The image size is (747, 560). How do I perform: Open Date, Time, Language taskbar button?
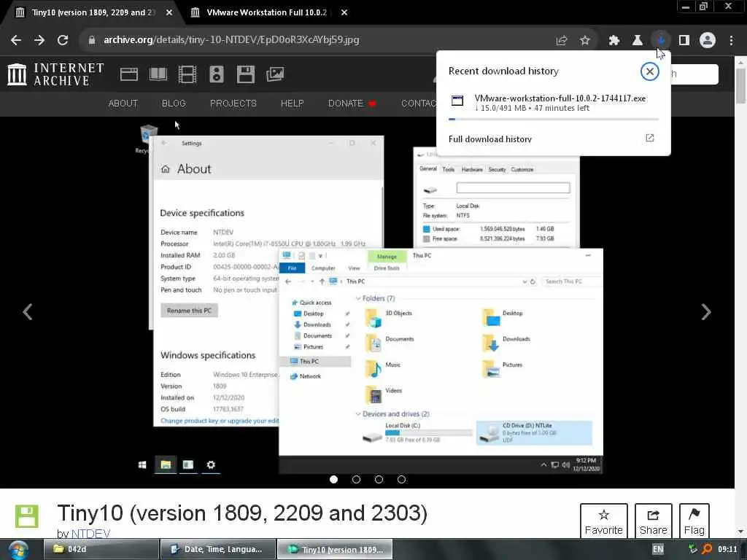[x=218, y=549]
